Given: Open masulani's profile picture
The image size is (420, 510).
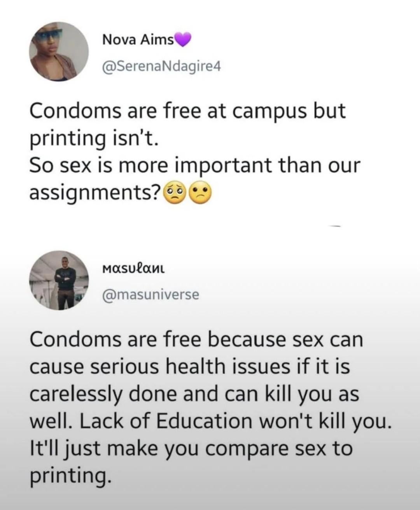Looking at the screenshot, I should [x=59, y=280].
